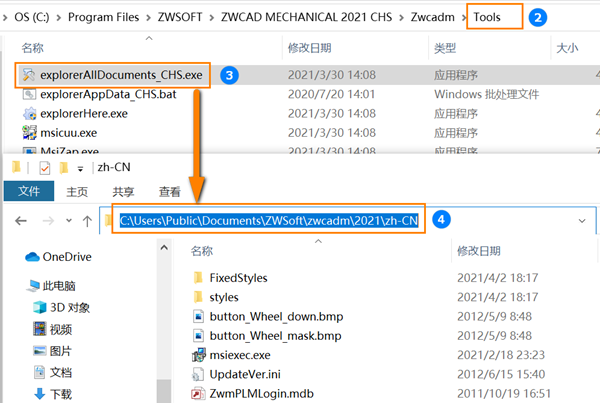Open the 查看 ribbon tab
600x403 pixels.
coord(170,191)
